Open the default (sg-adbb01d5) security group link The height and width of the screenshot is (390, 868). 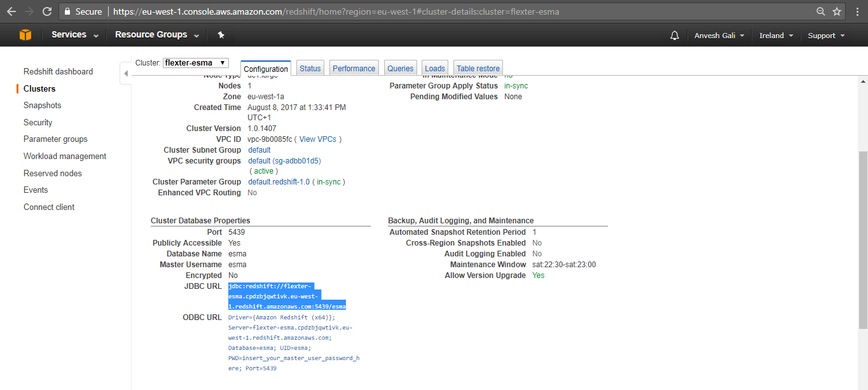point(284,161)
